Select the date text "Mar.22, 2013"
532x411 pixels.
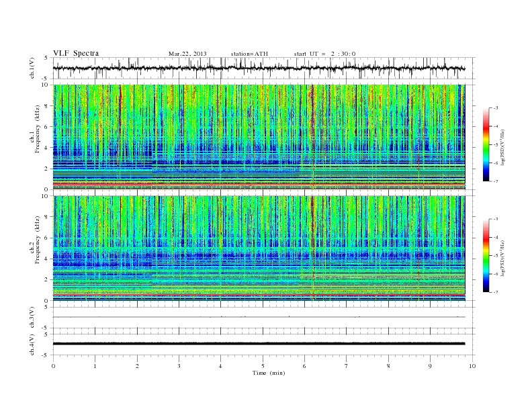[x=187, y=54]
